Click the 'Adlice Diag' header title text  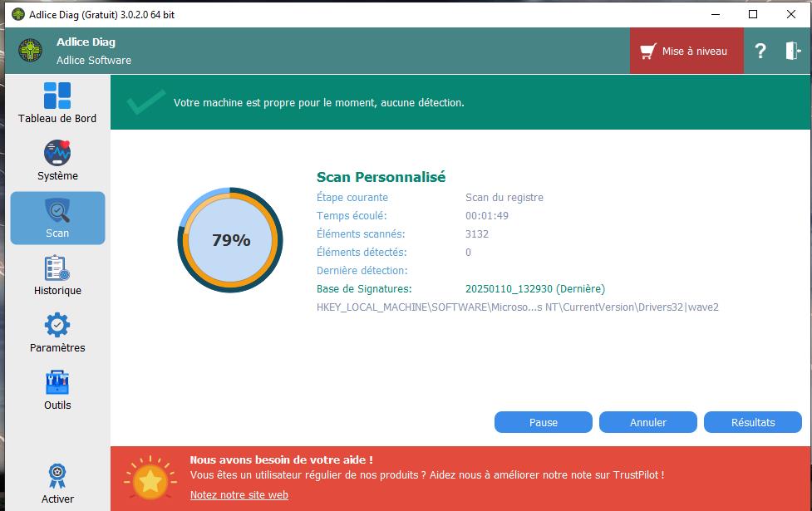click(x=86, y=42)
